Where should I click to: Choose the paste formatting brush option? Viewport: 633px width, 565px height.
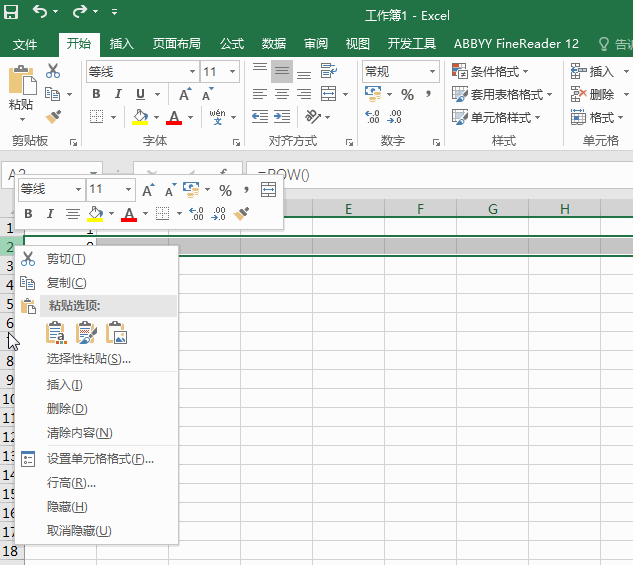point(86,333)
